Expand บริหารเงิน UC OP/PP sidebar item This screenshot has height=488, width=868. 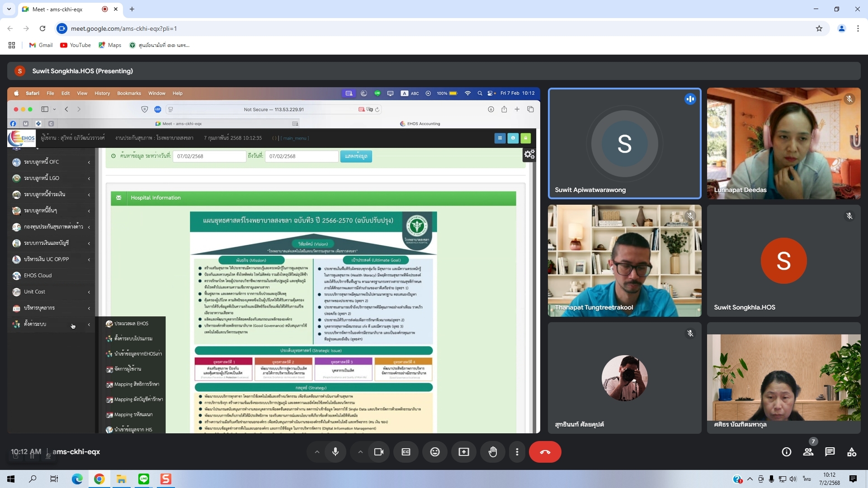point(52,259)
